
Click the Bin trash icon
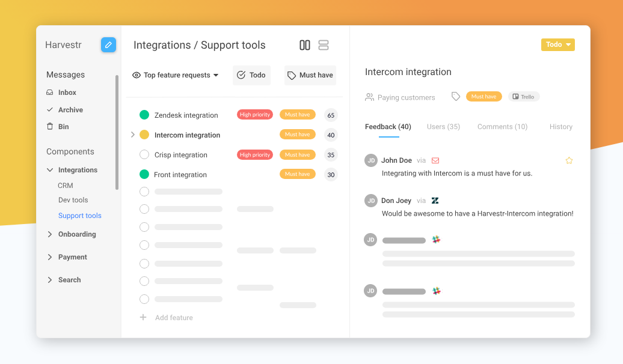pos(50,126)
